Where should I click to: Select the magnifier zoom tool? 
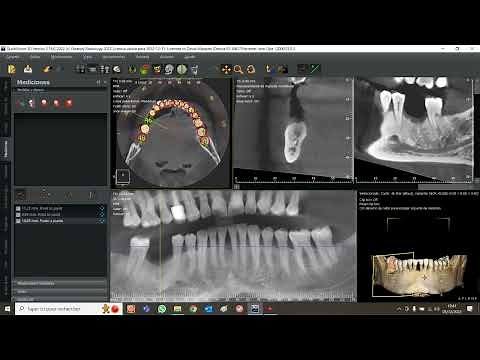pyautogui.click(x=238, y=69)
